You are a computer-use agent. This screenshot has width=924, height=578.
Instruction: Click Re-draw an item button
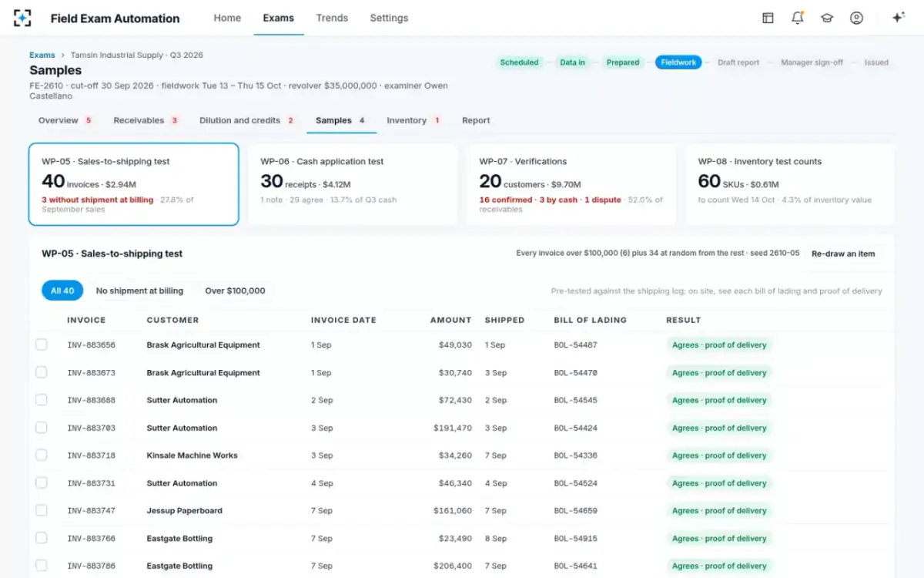[843, 254]
